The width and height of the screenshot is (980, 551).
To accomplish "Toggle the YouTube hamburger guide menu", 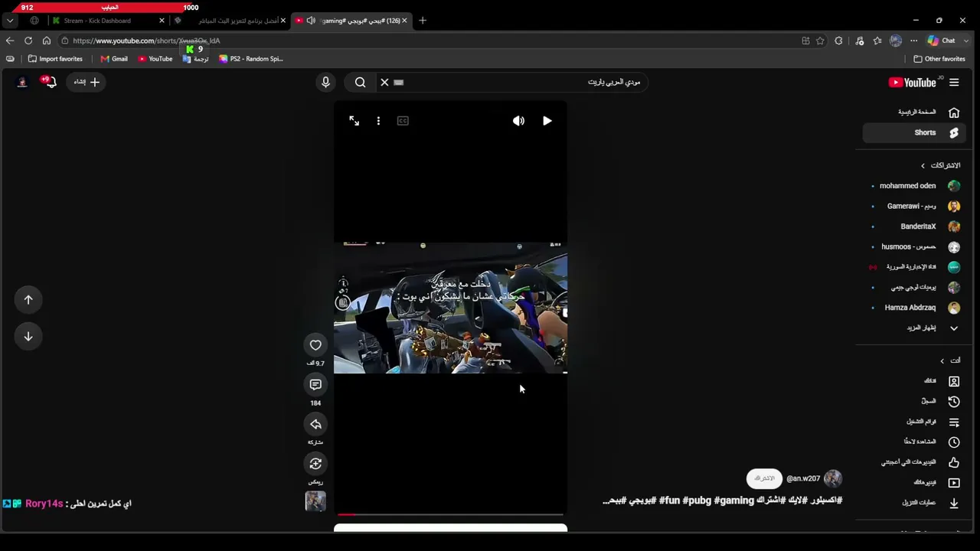I will [954, 82].
